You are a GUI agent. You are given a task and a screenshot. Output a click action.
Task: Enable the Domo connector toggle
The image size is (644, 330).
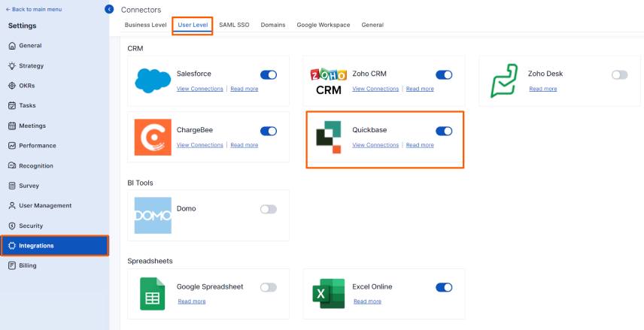269,209
